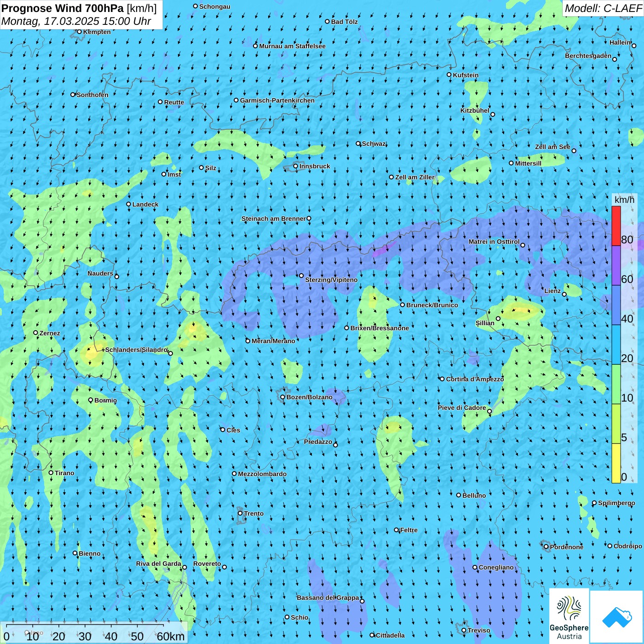Click the Predazzo label

tap(318, 442)
